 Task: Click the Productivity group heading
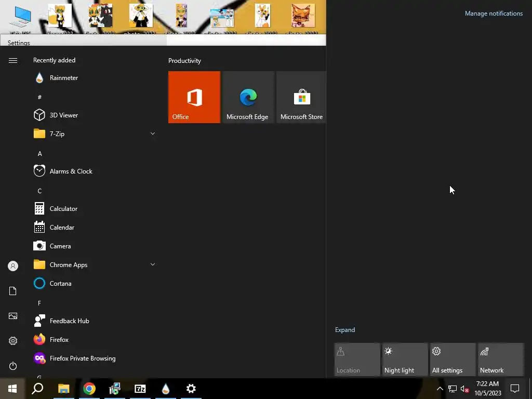(x=184, y=61)
